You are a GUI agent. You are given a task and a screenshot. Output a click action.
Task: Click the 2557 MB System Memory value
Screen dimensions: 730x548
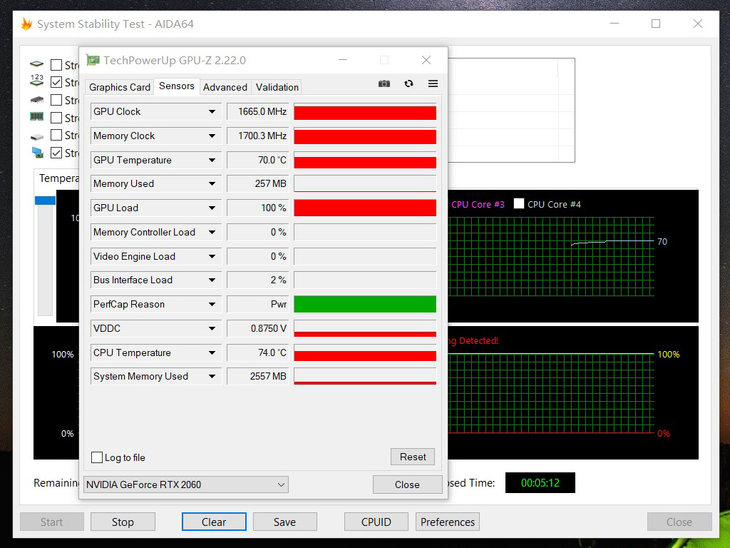tap(257, 376)
